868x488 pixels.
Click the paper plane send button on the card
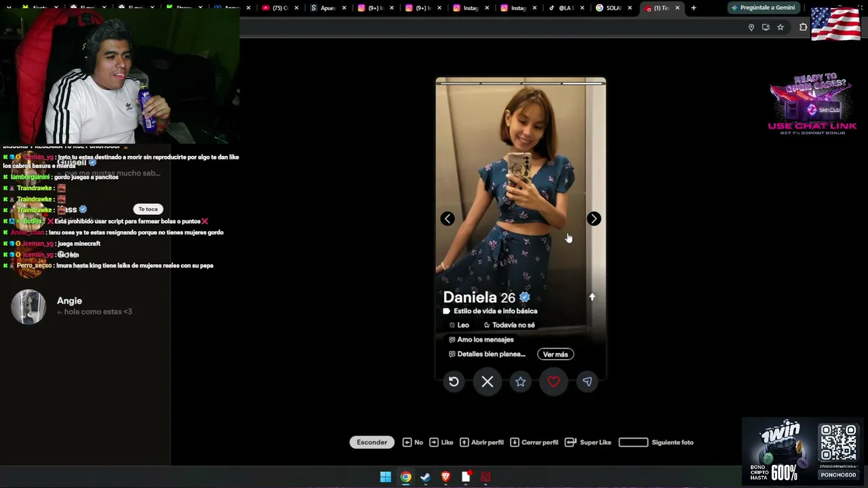[x=587, y=382]
